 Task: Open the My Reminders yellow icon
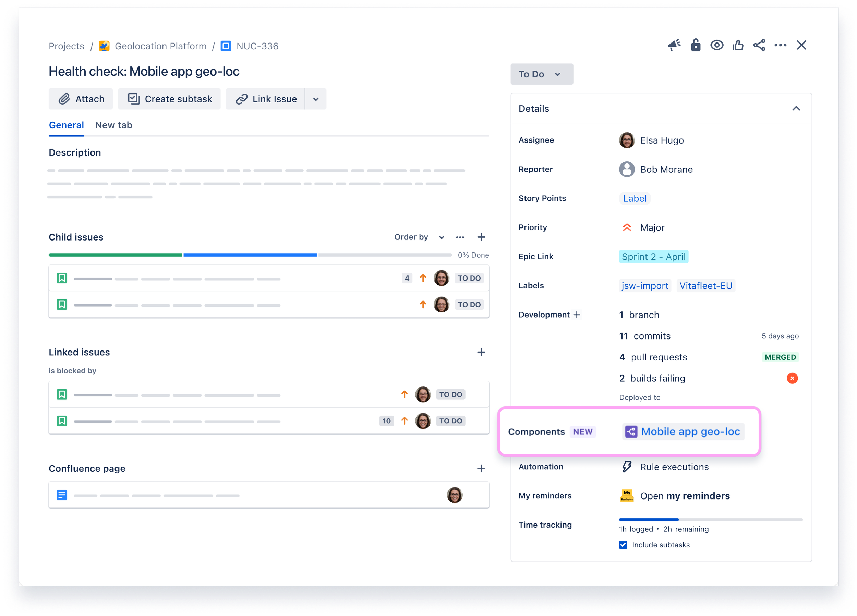627,495
